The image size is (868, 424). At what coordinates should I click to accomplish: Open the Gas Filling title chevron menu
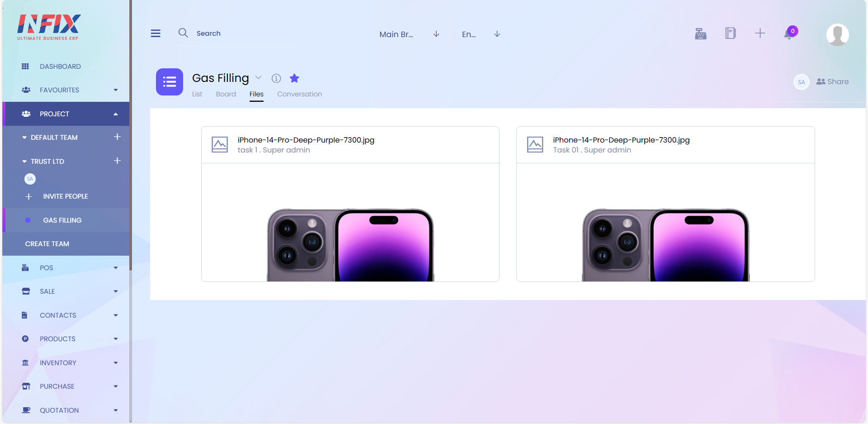pyautogui.click(x=259, y=77)
